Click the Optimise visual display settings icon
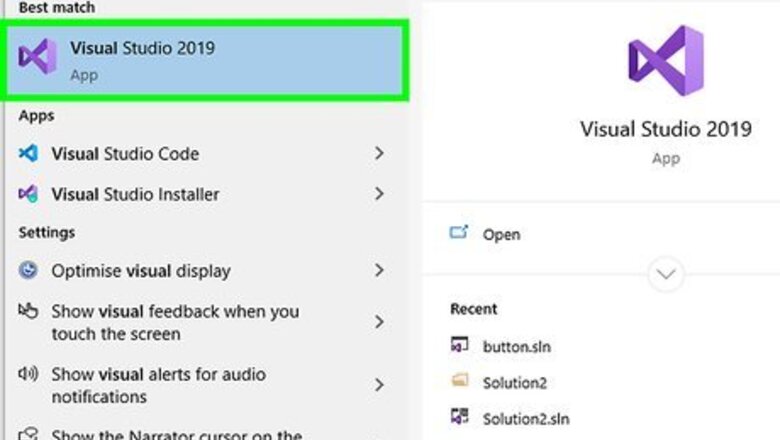The width and height of the screenshot is (780, 440). pyautogui.click(x=29, y=271)
